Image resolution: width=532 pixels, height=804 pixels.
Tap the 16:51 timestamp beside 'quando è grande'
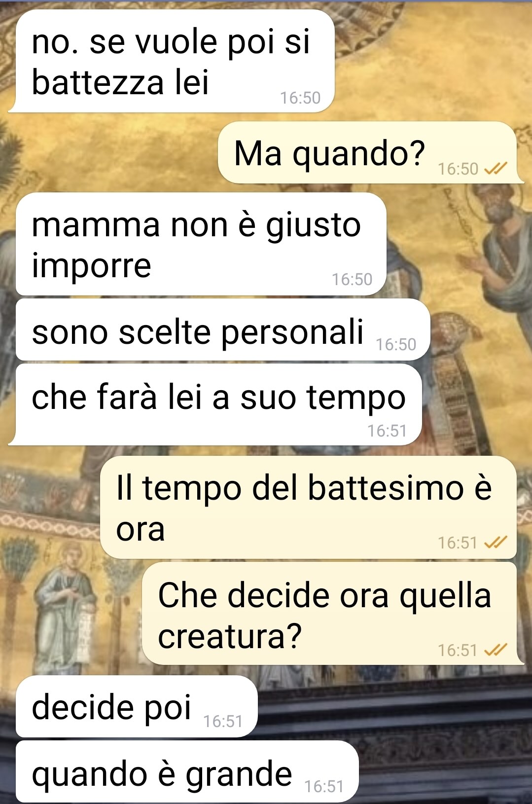click(324, 786)
